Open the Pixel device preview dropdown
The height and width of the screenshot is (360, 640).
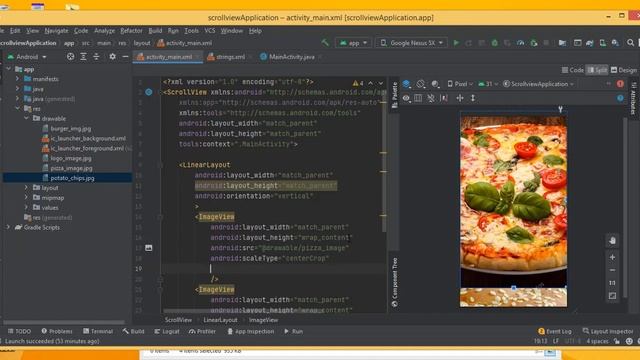(460, 84)
